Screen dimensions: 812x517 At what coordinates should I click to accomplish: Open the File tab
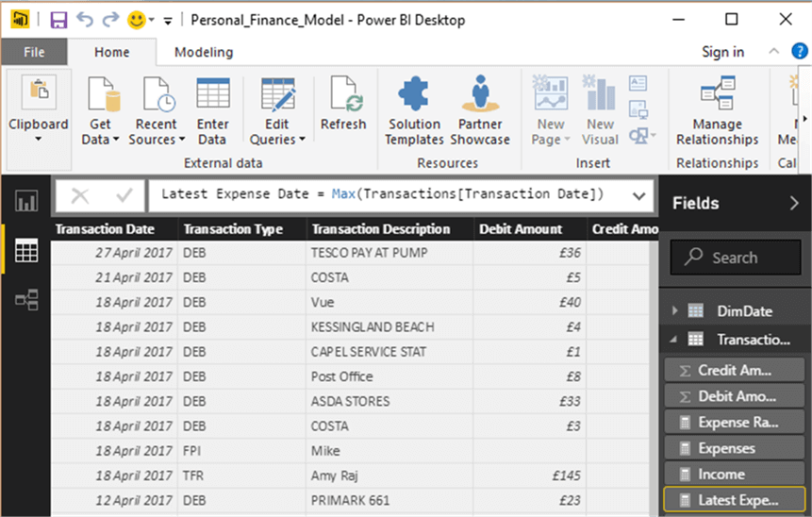pos(34,52)
